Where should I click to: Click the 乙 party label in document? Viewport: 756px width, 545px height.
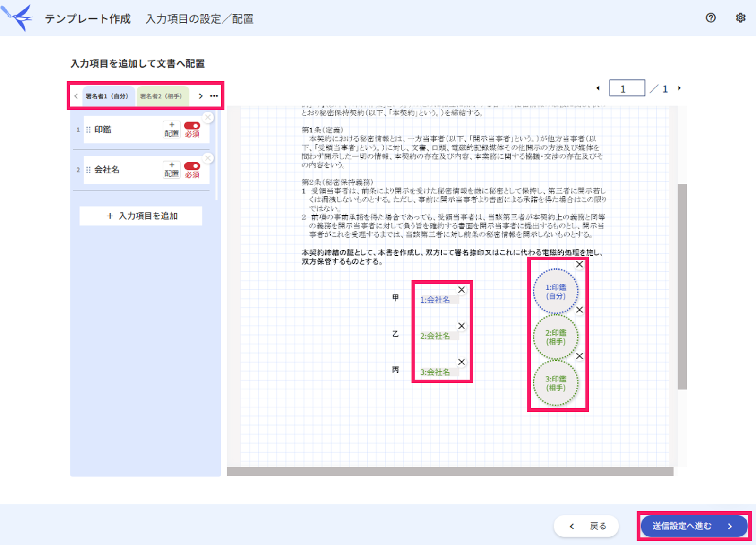(395, 334)
